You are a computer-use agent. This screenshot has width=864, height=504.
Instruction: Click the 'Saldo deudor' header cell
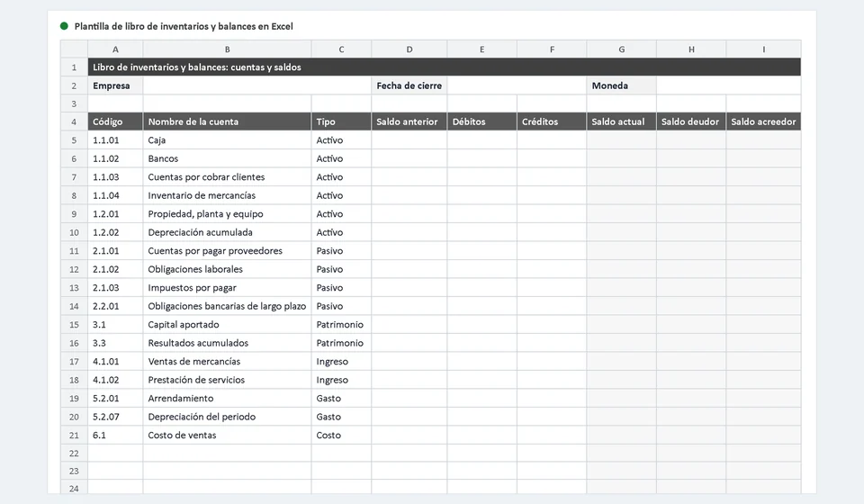click(691, 121)
